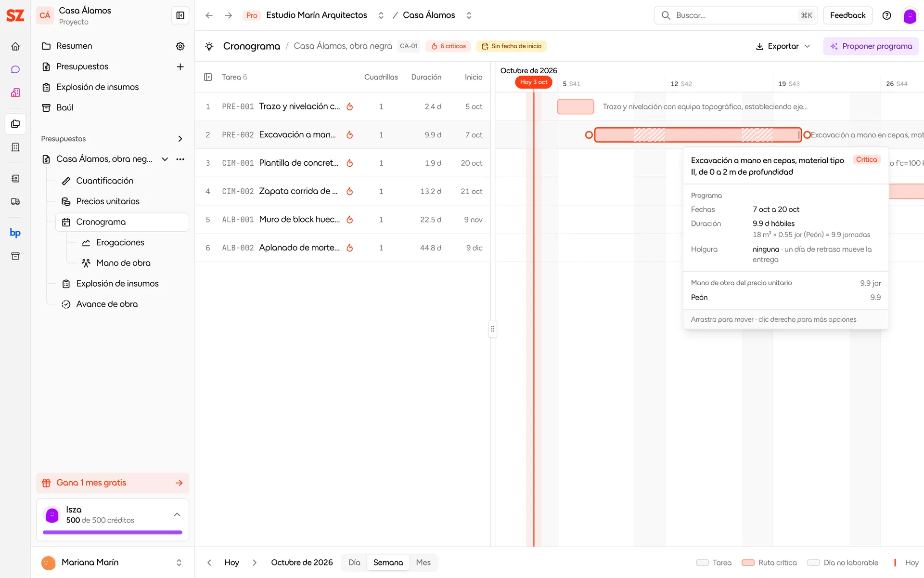This screenshot has width=924, height=578.
Task: Switch timeline view to Día
Action: (x=354, y=563)
